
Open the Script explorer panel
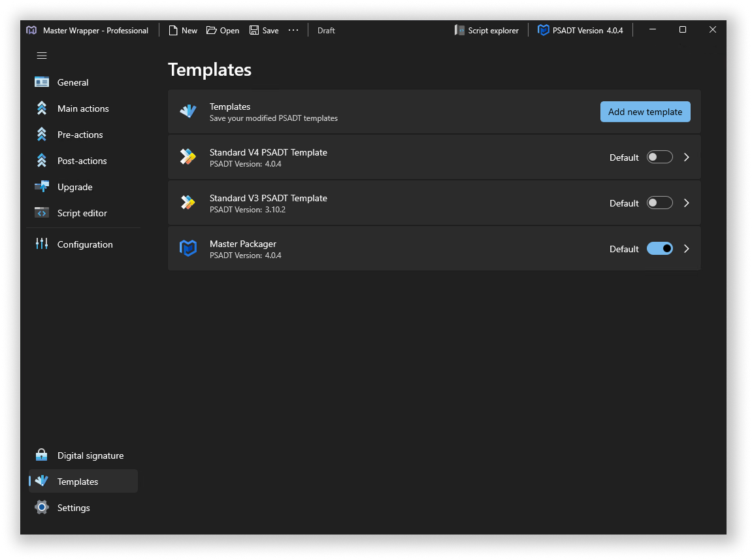(487, 31)
